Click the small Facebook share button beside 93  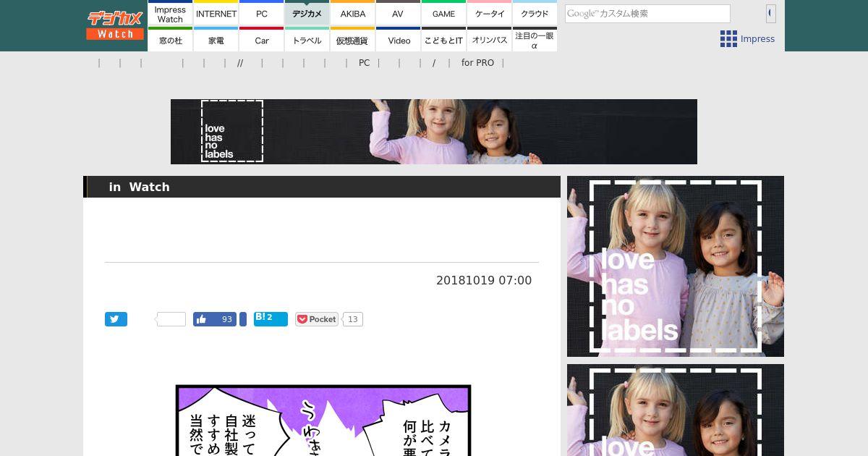click(243, 319)
